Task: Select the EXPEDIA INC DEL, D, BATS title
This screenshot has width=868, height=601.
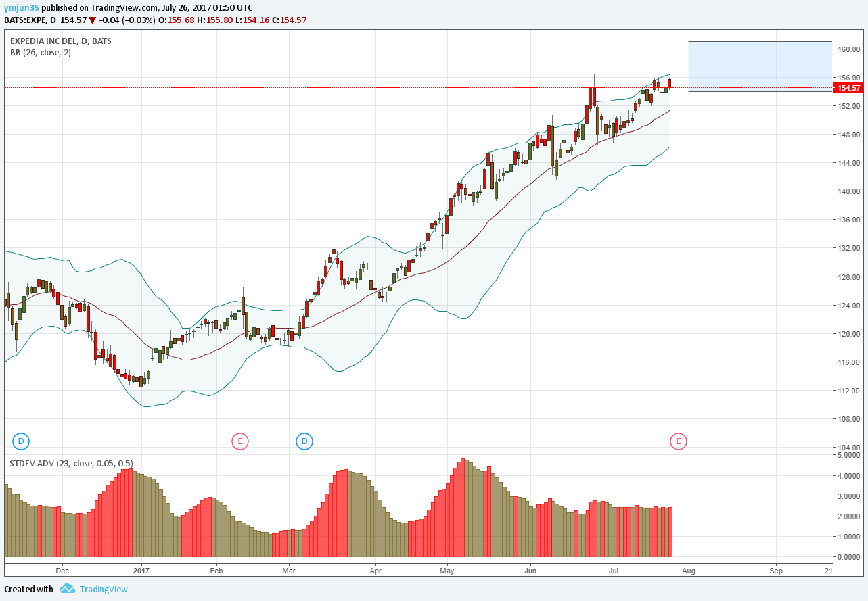Action: [61, 41]
